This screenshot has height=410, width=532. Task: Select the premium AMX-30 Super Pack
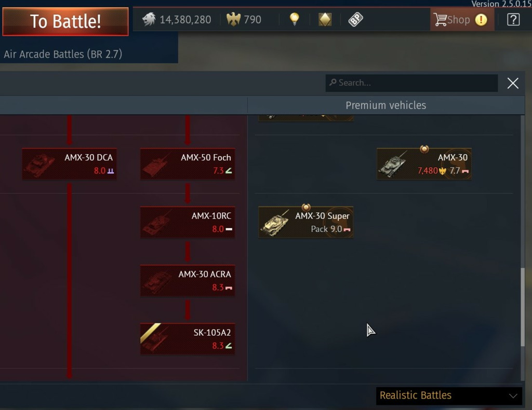305,222
